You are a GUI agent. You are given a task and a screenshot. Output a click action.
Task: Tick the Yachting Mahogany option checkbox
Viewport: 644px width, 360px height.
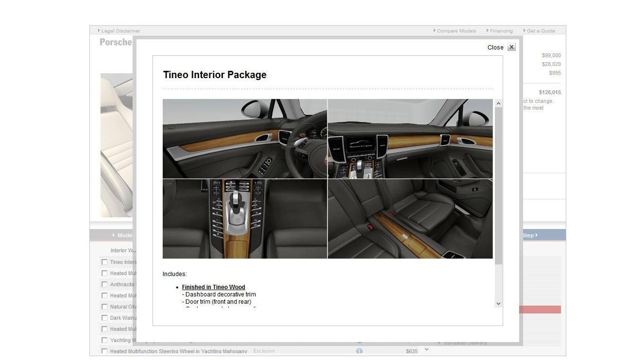104,340
